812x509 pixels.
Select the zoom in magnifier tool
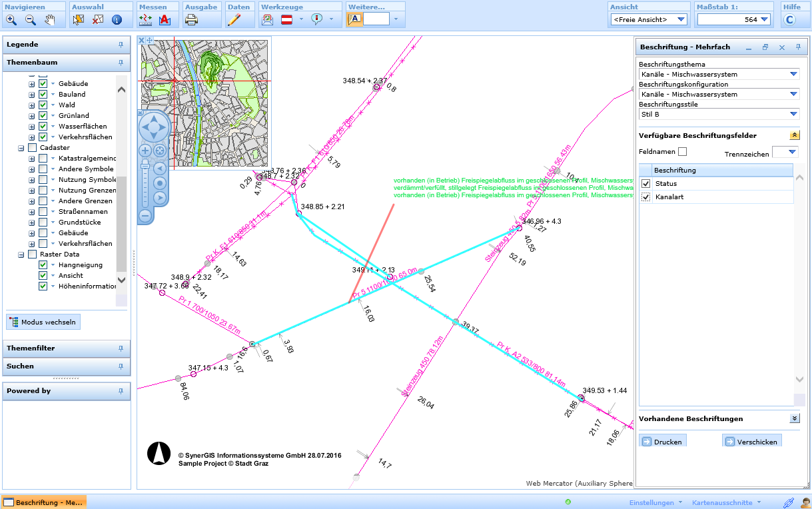(x=11, y=19)
